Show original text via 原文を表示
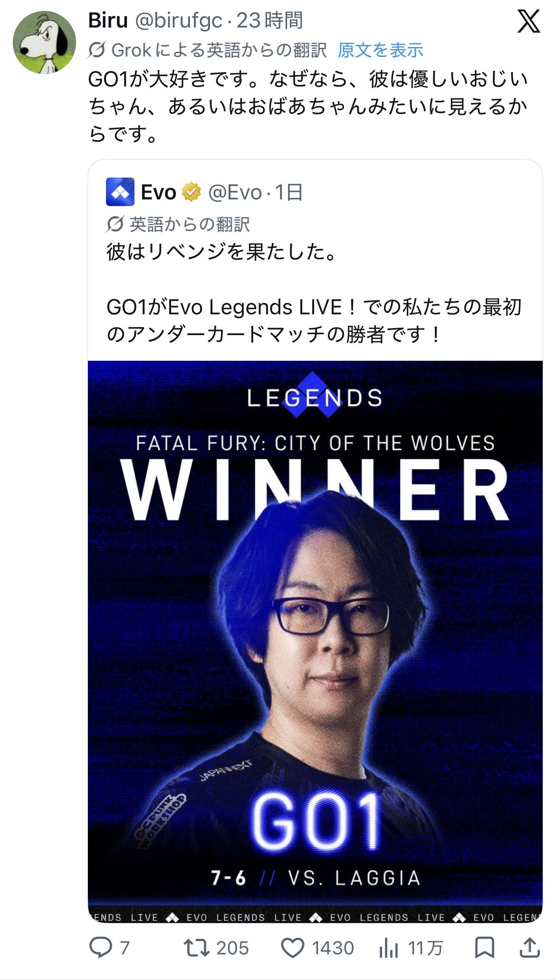 (380, 50)
